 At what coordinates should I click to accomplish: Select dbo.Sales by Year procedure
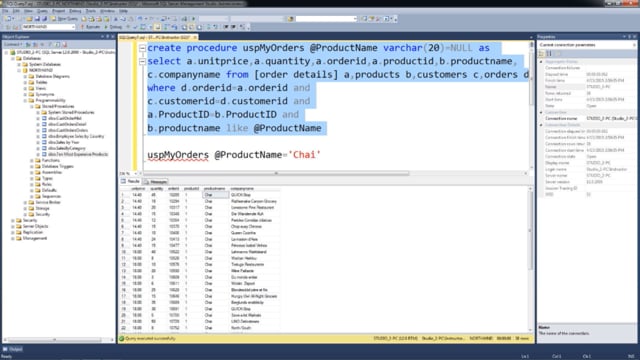[x=64, y=142]
